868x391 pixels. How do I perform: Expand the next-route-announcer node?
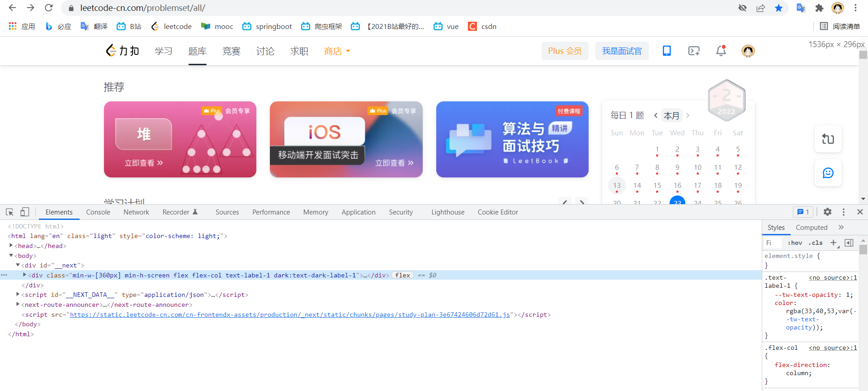18,304
